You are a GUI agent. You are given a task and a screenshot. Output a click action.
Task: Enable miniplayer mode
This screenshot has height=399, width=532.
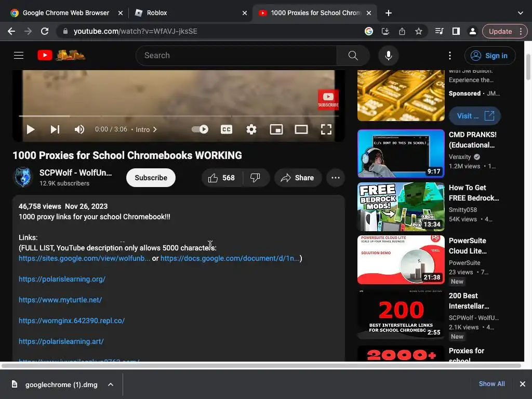pyautogui.click(x=276, y=129)
